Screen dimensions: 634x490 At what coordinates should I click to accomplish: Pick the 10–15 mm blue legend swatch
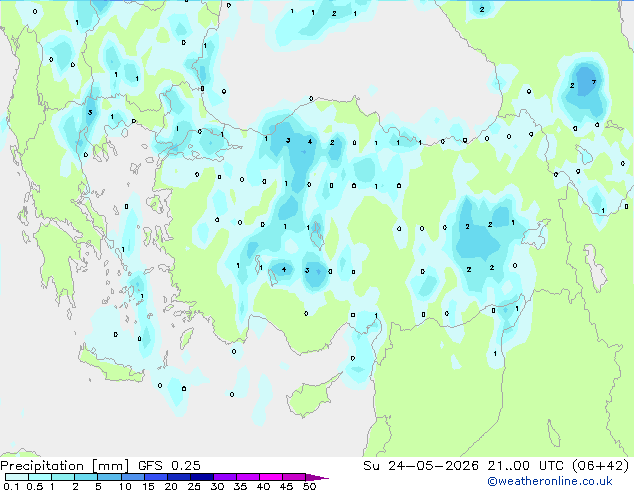click(132, 477)
